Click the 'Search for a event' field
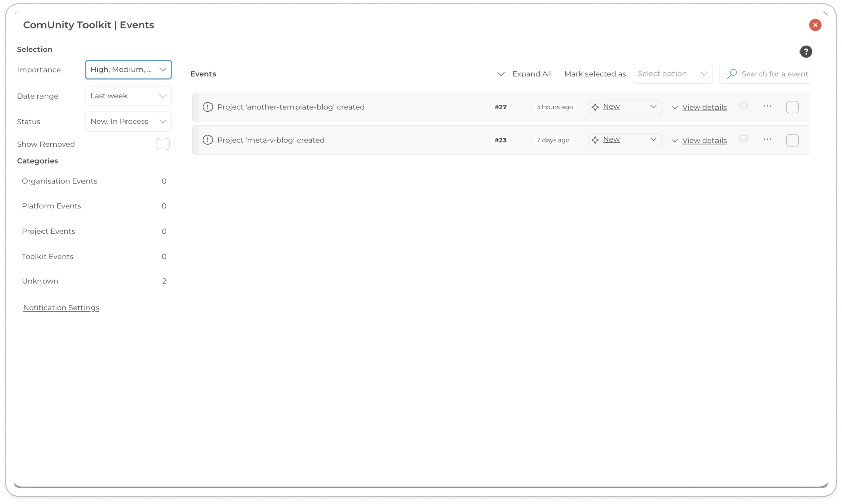 [774, 74]
